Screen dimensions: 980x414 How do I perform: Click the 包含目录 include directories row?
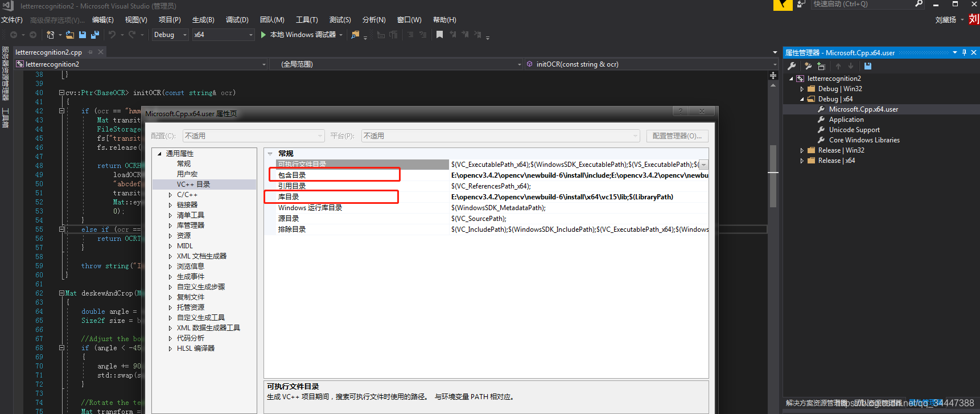point(487,175)
